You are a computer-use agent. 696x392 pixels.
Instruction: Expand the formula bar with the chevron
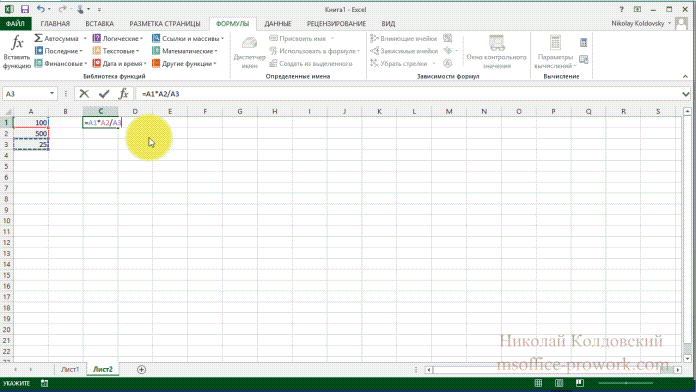[x=685, y=94]
